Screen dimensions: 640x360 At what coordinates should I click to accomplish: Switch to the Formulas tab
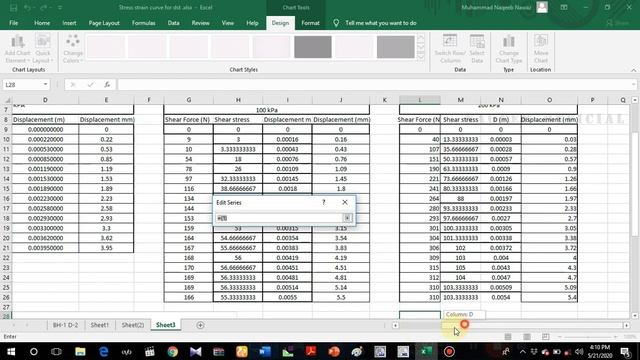(144, 23)
